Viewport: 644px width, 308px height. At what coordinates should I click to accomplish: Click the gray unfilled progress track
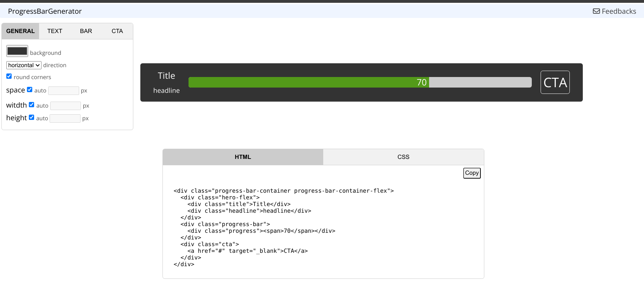pos(480,82)
